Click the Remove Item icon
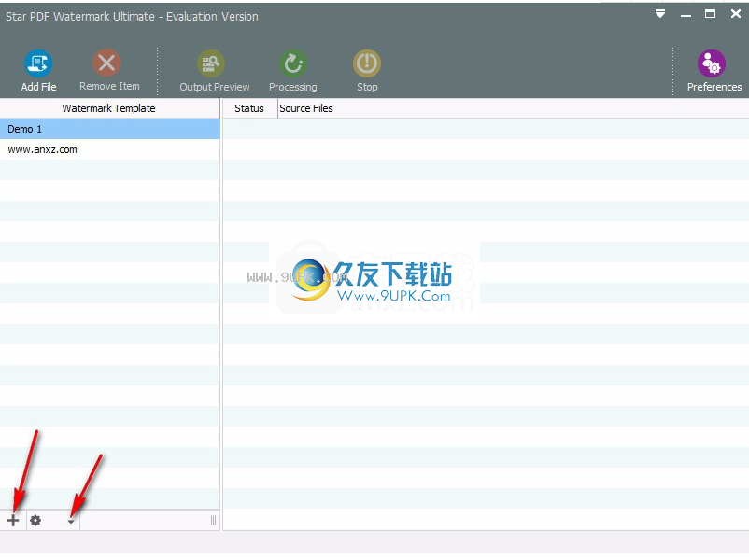 [106, 63]
